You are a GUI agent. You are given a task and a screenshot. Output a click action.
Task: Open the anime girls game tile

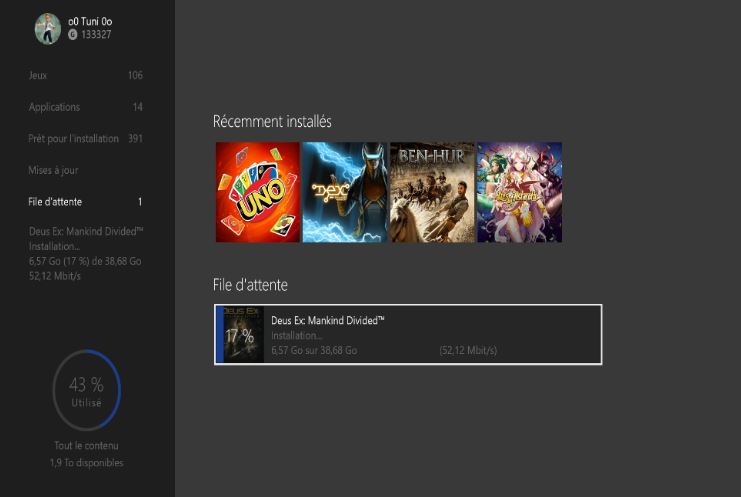point(519,192)
